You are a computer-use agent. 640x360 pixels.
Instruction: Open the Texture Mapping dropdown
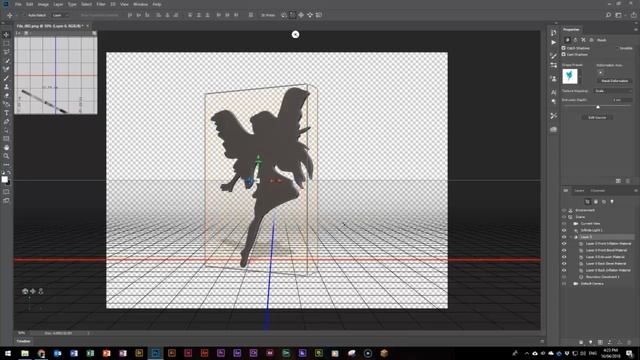[x=613, y=91]
